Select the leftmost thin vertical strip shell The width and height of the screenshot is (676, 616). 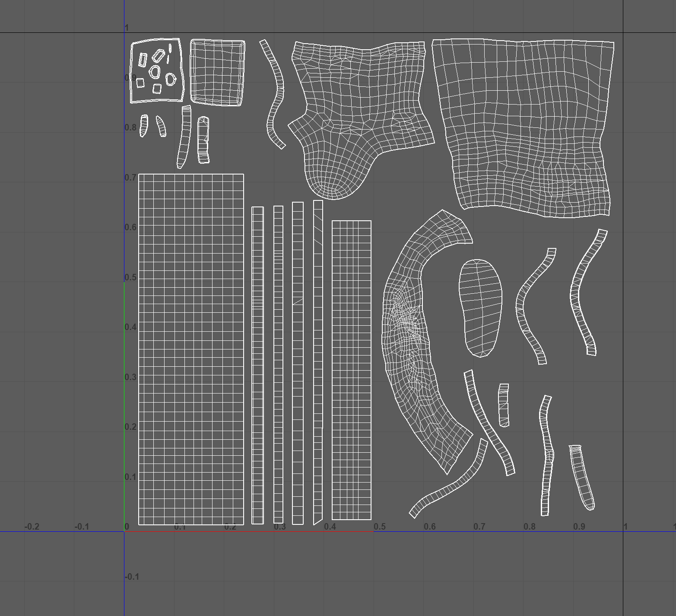point(257,365)
